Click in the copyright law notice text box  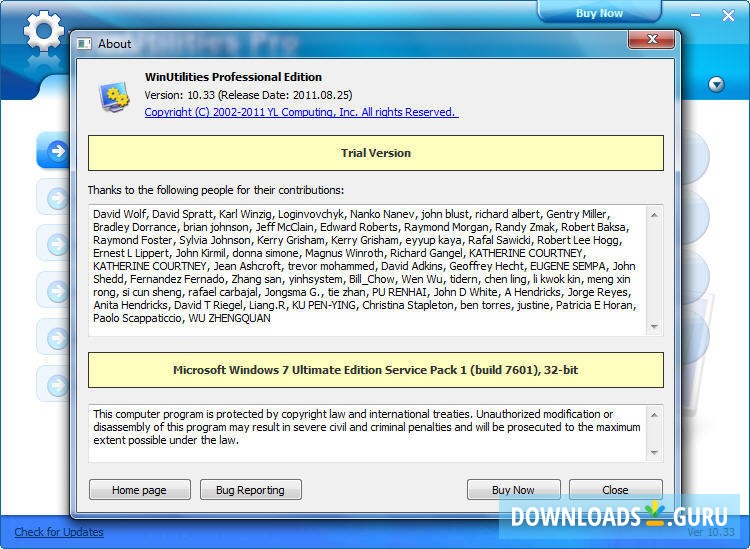(x=367, y=433)
